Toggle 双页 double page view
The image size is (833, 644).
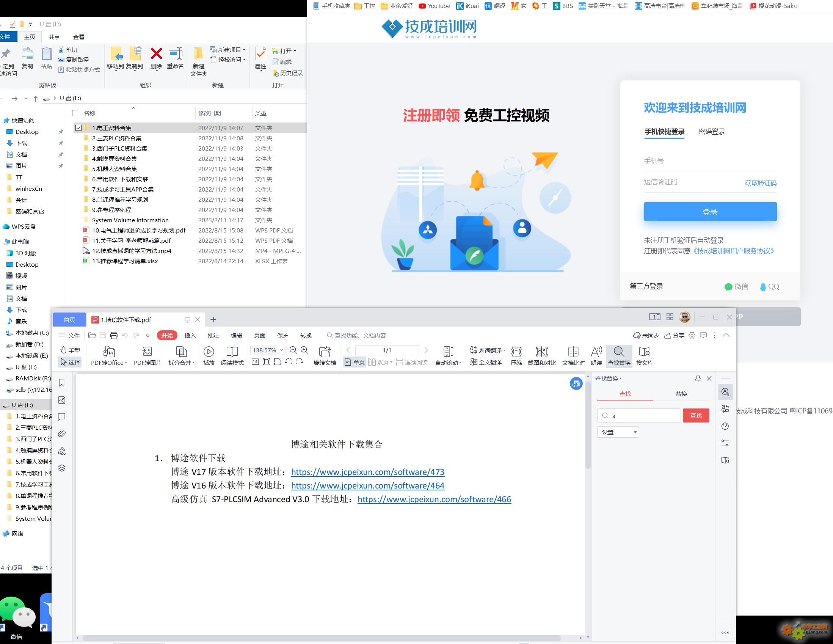click(x=380, y=362)
